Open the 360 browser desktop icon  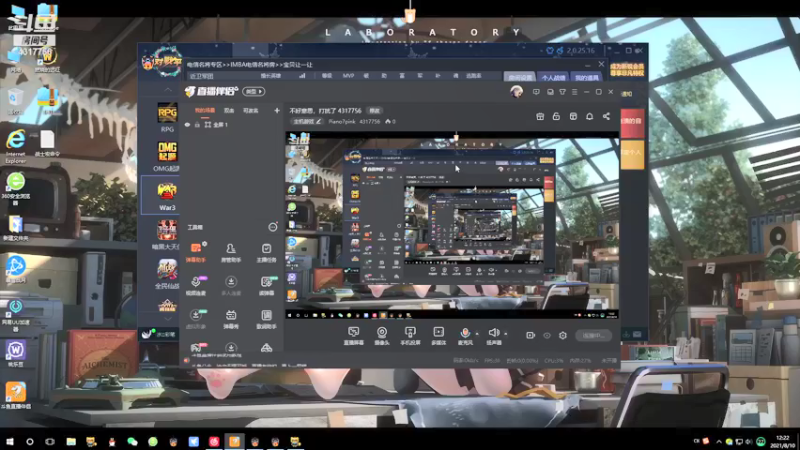pyautogui.click(x=15, y=188)
